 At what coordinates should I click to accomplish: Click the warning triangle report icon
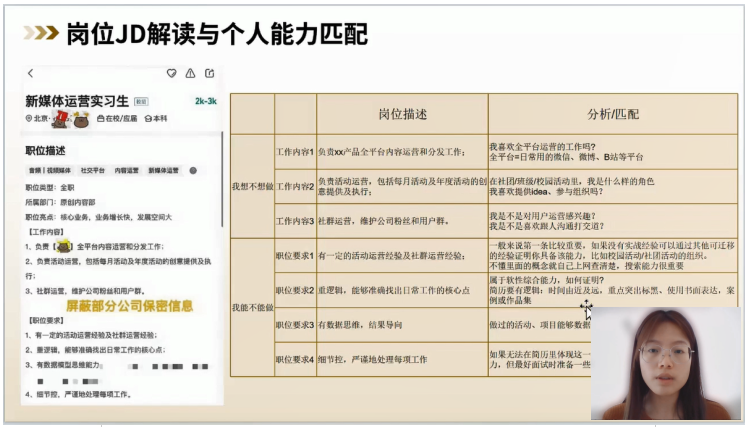click(190, 73)
